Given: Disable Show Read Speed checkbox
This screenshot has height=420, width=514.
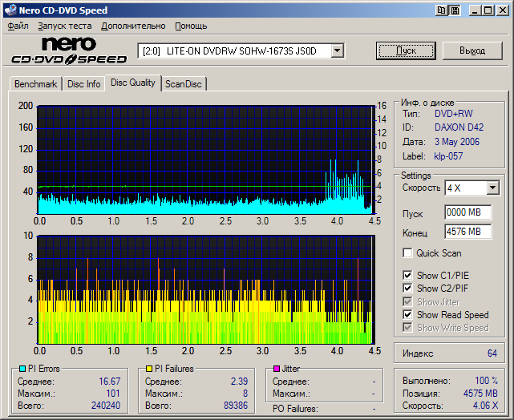Looking at the screenshot, I should (x=408, y=315).
